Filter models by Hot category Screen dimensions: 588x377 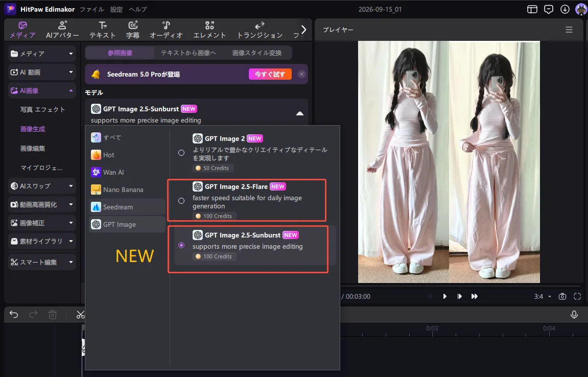click(x=127, y=155)
